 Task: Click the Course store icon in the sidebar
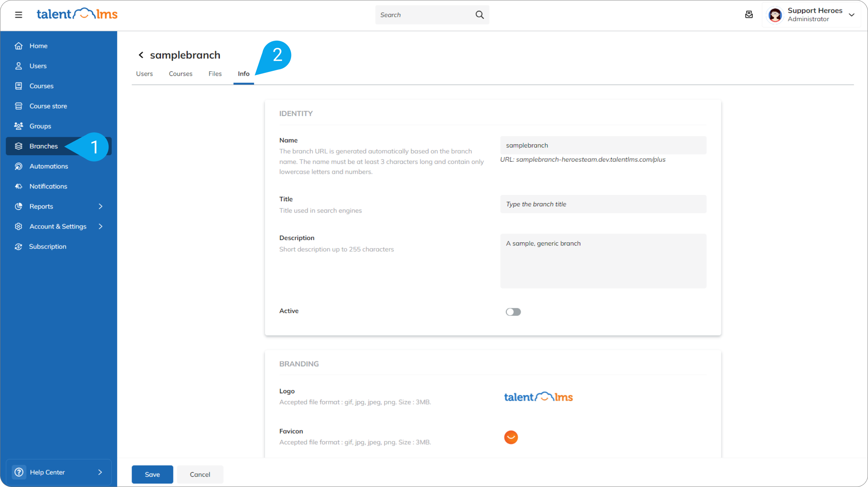coord(18,106)
